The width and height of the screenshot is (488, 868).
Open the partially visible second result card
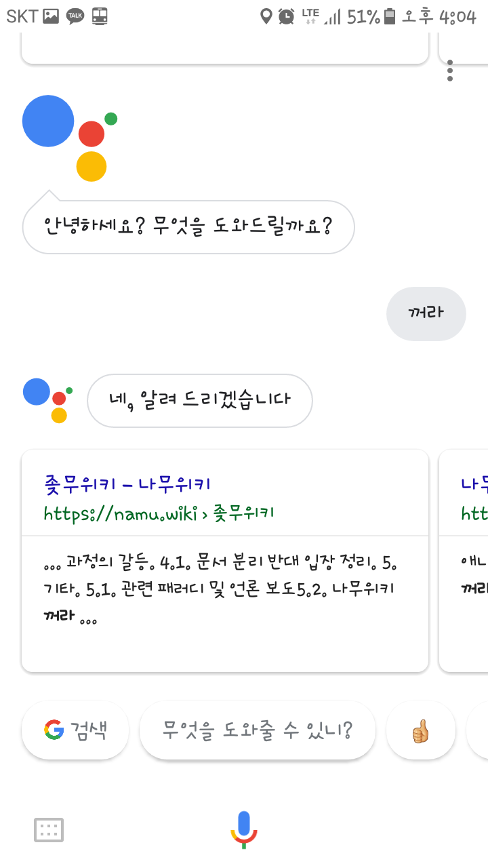(468, 559)
